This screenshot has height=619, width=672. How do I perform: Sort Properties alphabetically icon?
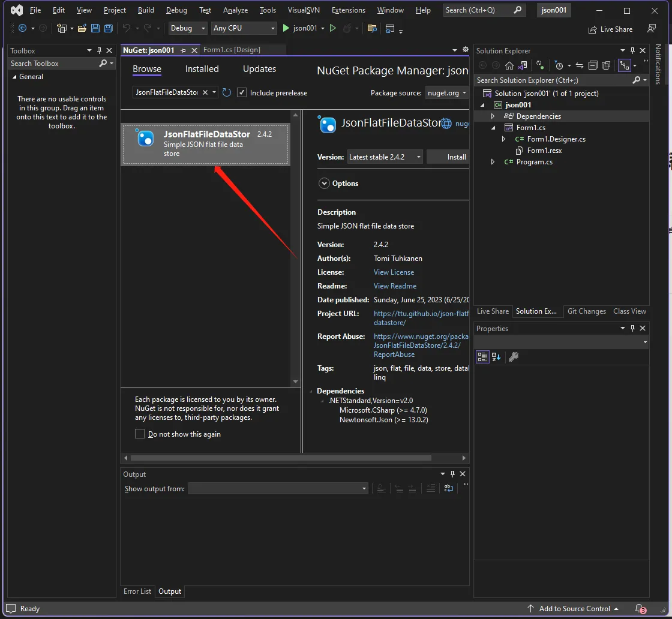pyautogui.click(x=496, y=357)
